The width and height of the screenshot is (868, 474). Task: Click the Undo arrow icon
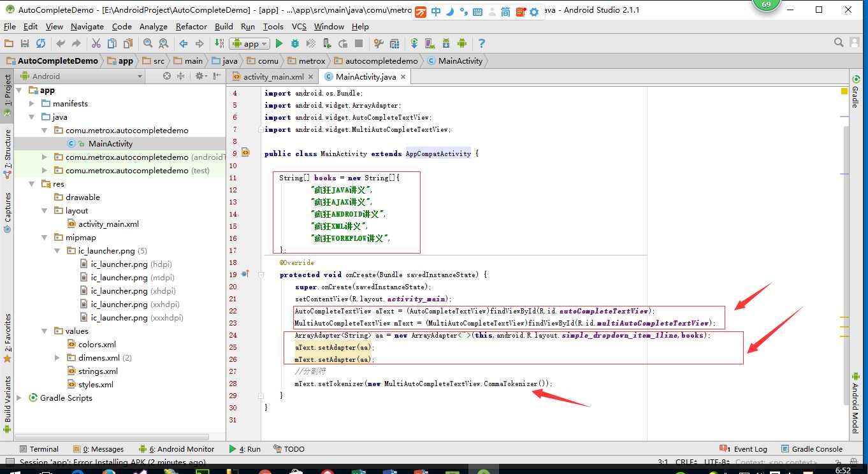61,43
